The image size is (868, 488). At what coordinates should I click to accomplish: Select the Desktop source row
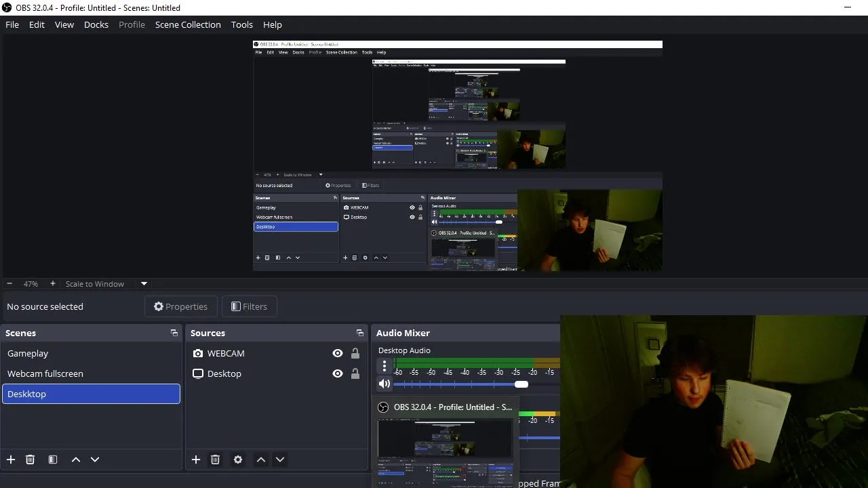click(x=276, y=373)
